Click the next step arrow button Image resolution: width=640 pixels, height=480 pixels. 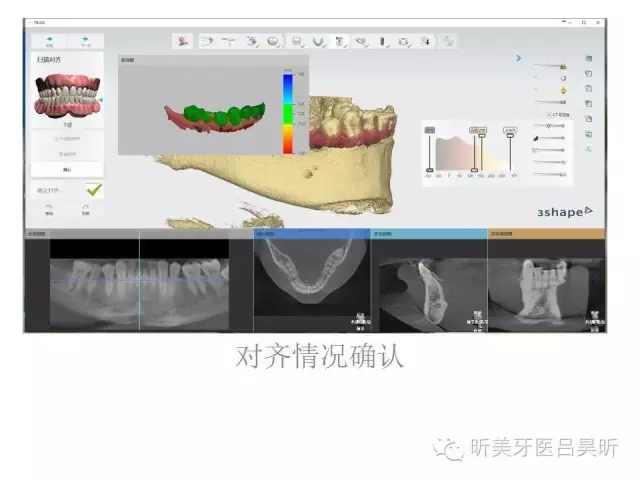[x=85, y=42]
